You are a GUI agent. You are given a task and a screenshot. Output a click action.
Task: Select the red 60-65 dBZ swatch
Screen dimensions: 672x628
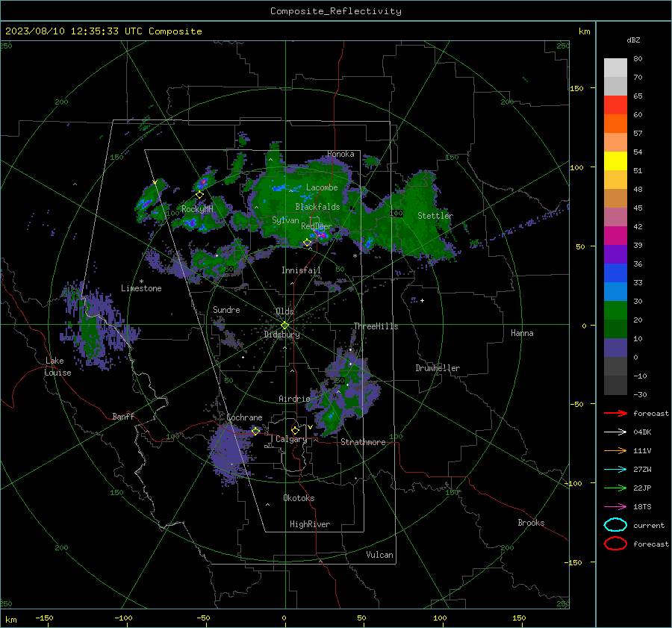615,105
